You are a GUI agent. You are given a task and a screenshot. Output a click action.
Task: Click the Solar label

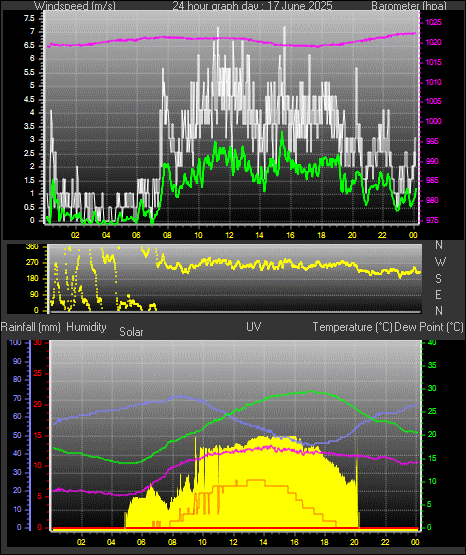(131, 332)
